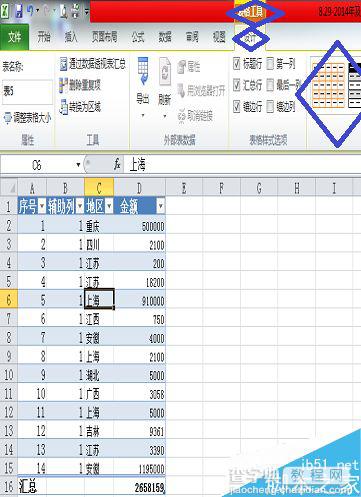The height and width of the screenshot is (497, 361).
Task: Click the formula bar showing 上海
Action: 242,165
